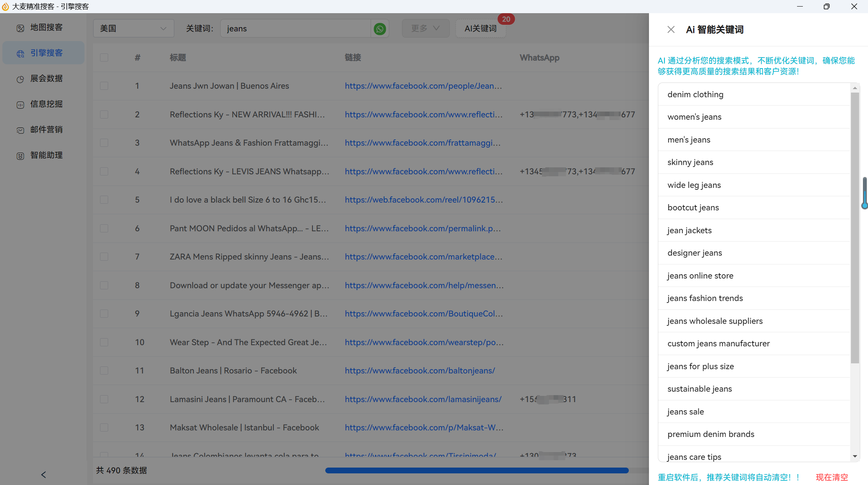Select the 'jeans wholesale suppliers' keyword

[754, 321]
